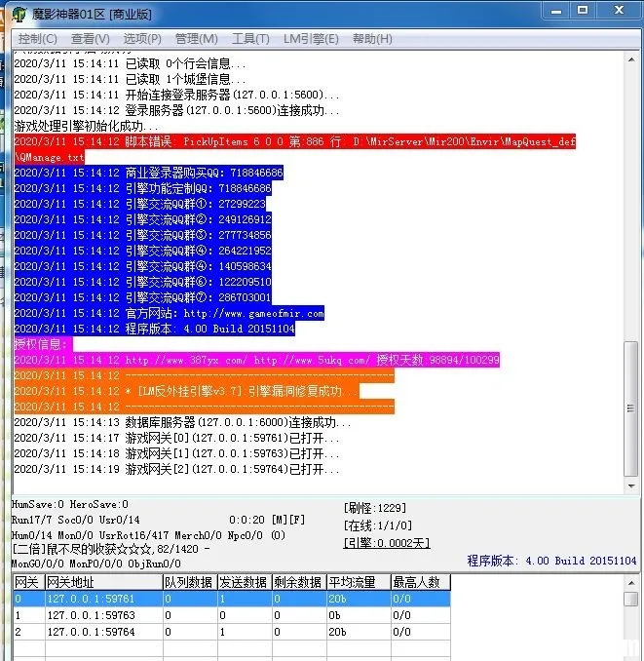Click the 商业登录器购买QQ log line
Viewport: 644px width, 661px height.
pyautogui.click(x=148, y=173)
